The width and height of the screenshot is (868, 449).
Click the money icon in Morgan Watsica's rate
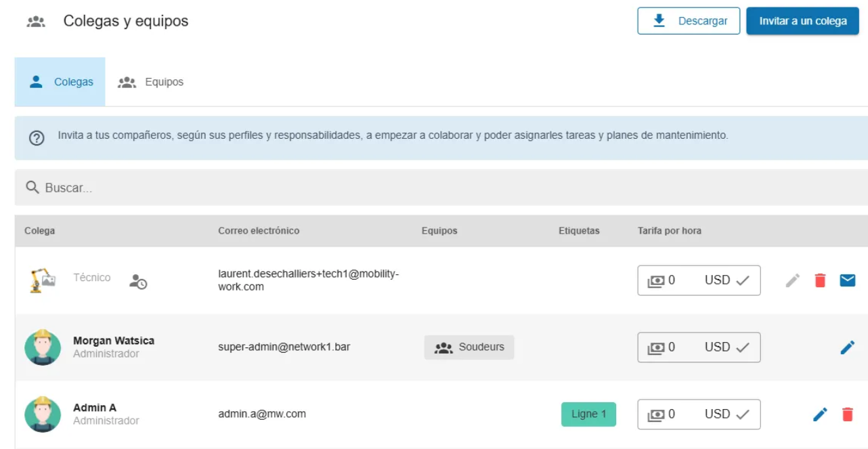click(x=656, y=348)
